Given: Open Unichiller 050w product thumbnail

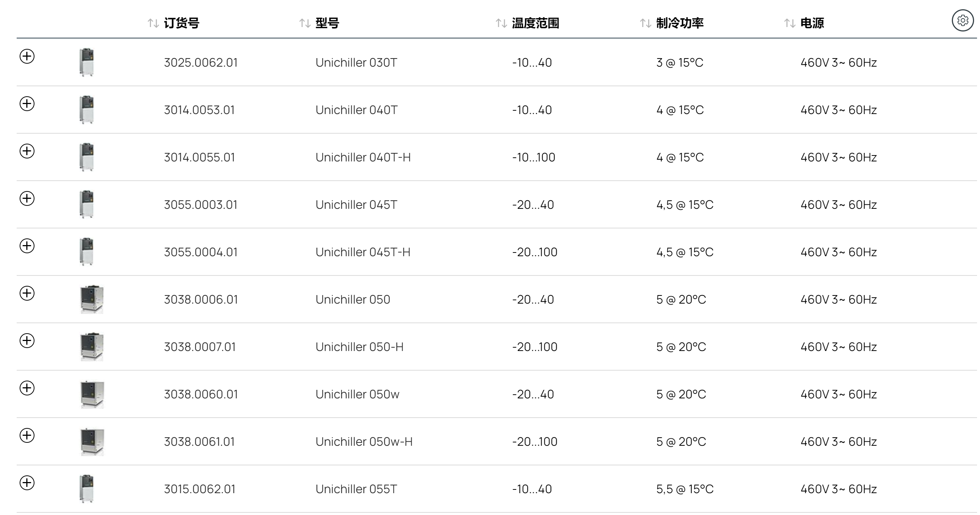Looking at the screenshot, I should click(92, 394).
